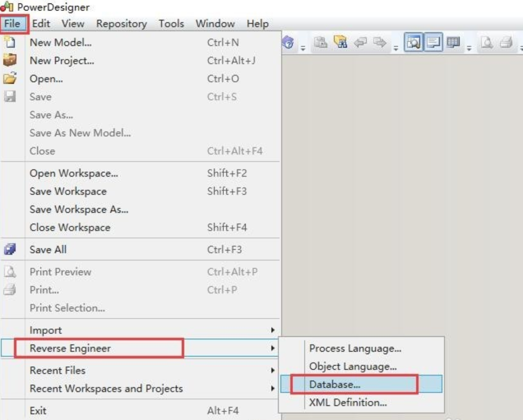Screen dimensions: 523x420
Task: Open the Tools menu
Action: [x=171, y=23]
